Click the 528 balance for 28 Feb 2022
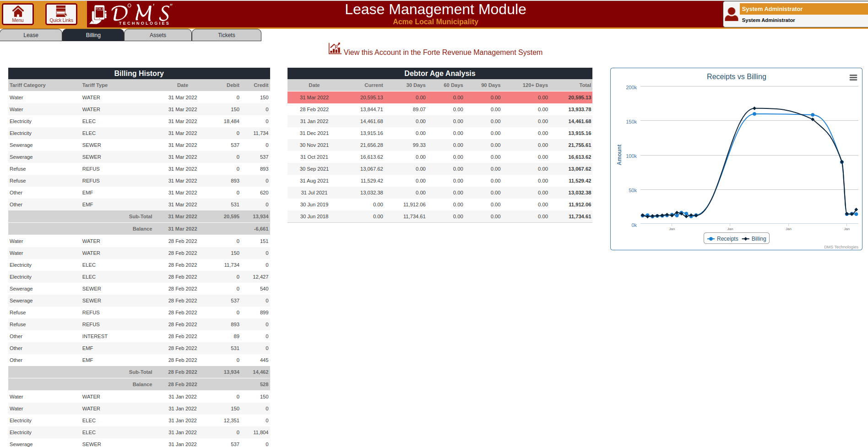The image size is (868, 447). (264, 384)
